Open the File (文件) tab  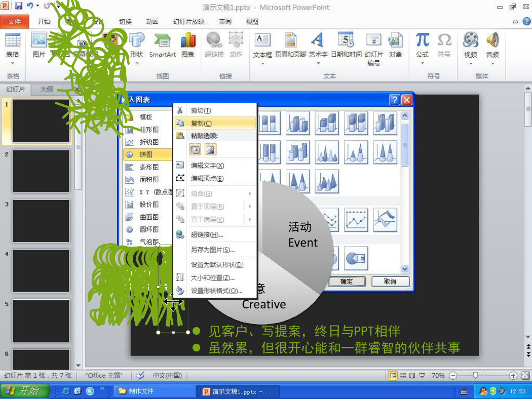pyautogui.click(x=14, y=22)
